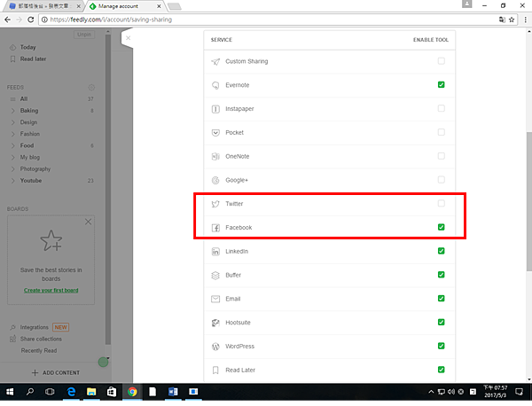Open Windows Start menu
532x406 pixels.
coord(10,392)
